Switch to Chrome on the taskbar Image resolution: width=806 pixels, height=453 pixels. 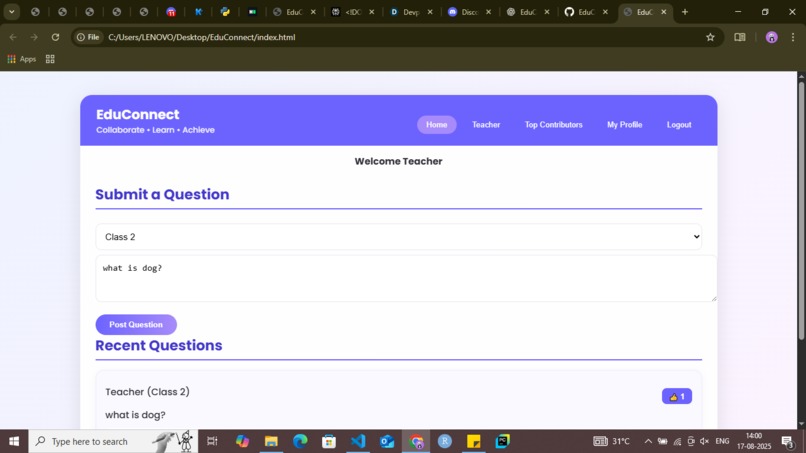click(416, 441)
